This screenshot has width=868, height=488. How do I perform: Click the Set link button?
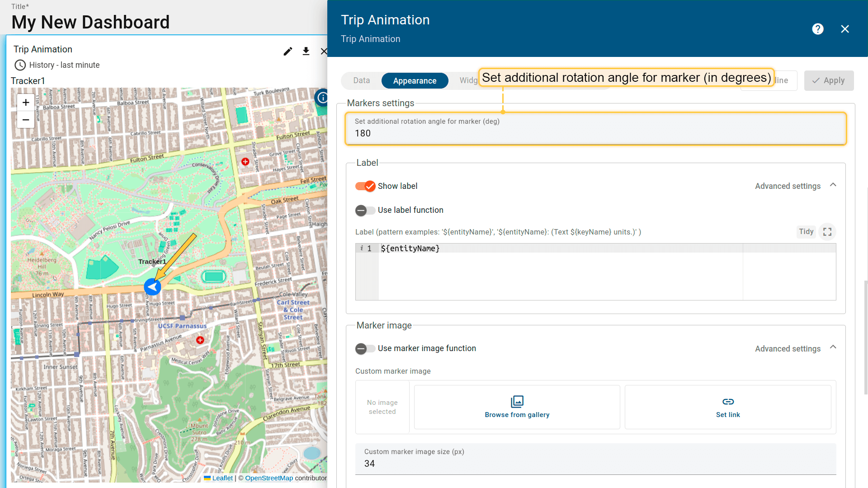[728, 407]
